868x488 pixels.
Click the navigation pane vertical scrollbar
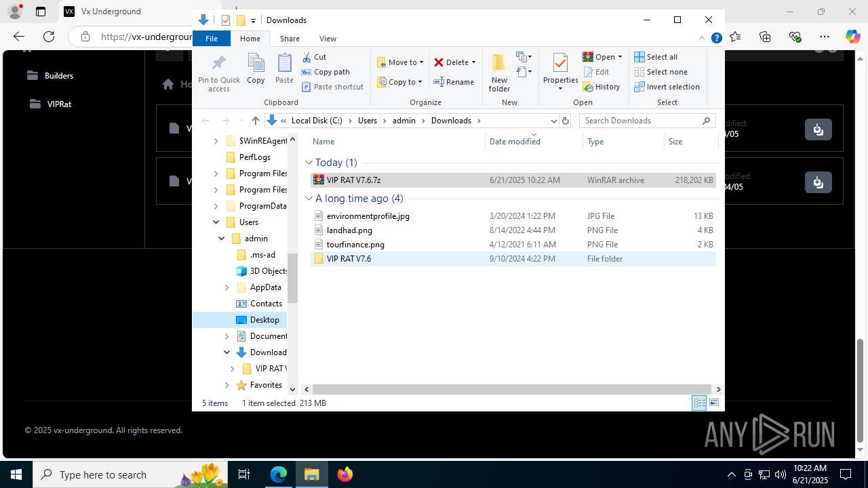coord(293,279)
